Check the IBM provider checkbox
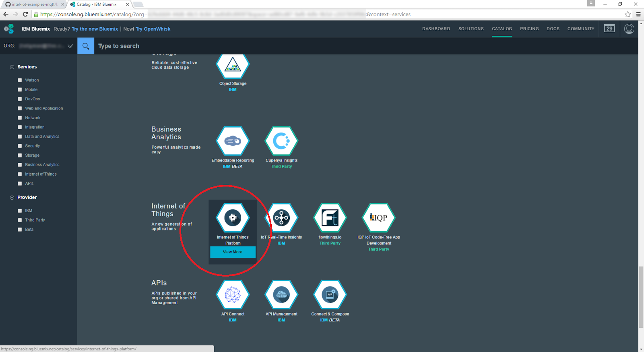 point(20,211)
